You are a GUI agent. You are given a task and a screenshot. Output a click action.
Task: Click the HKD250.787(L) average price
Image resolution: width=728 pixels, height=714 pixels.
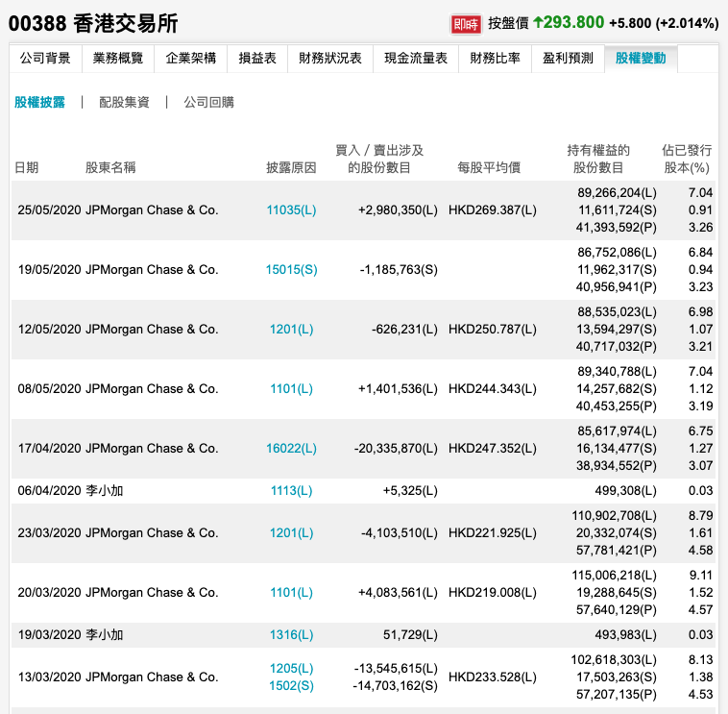493,329
